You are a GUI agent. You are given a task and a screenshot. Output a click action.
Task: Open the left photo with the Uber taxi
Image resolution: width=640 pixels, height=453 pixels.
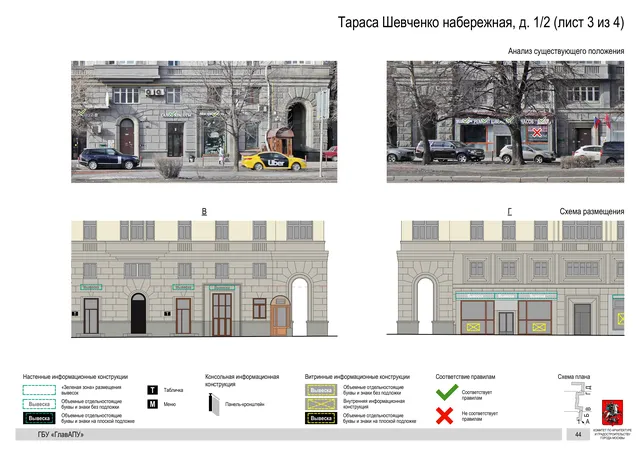[204, 122]
